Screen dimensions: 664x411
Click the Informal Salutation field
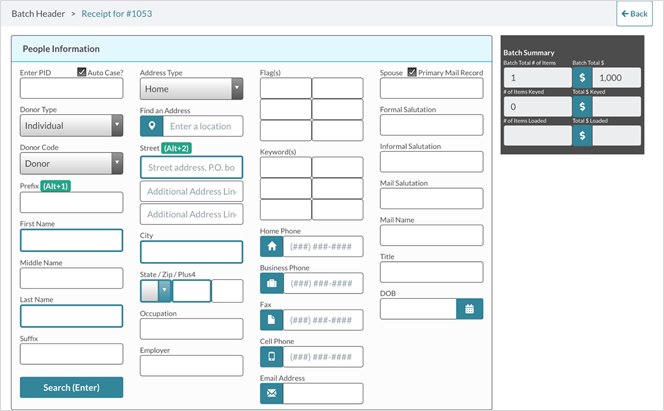point(432,162)
